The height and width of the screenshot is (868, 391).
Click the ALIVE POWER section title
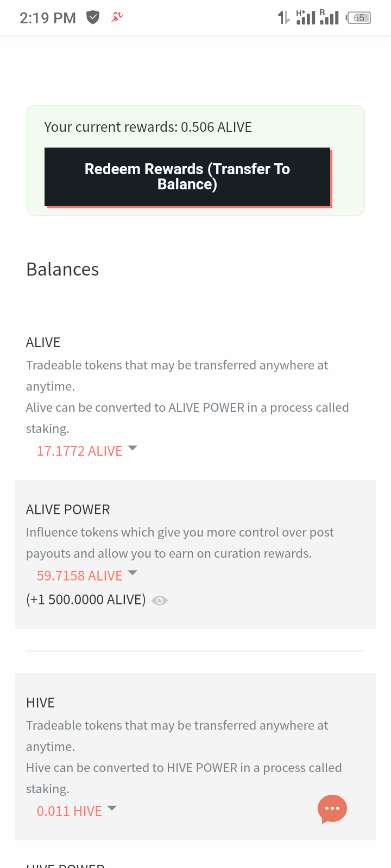(x=68, y=509)
